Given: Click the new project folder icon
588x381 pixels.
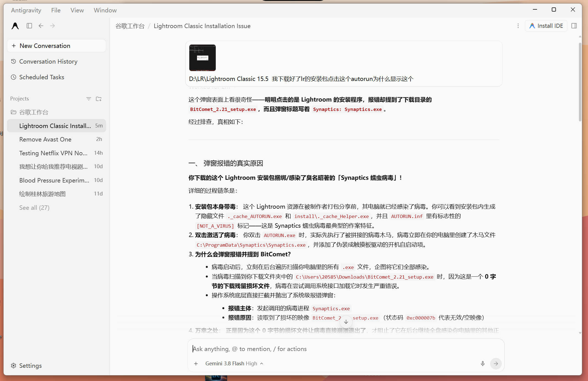Looking at the screenshot, I should coord(99,99).
